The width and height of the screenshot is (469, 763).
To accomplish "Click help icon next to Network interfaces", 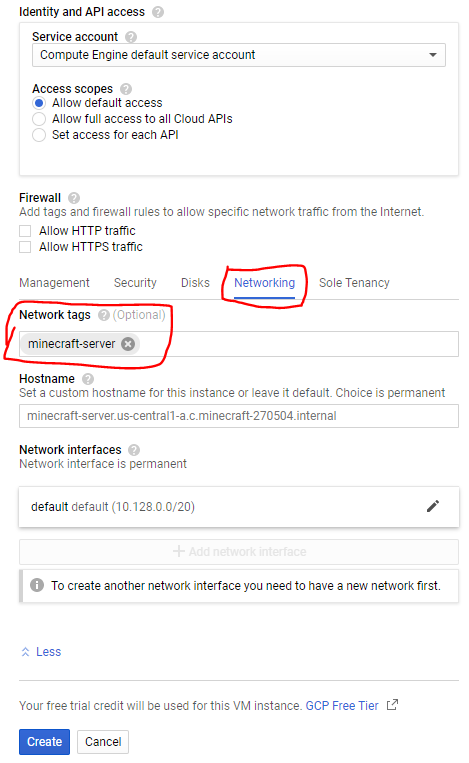I will click(x=134, y=450).
